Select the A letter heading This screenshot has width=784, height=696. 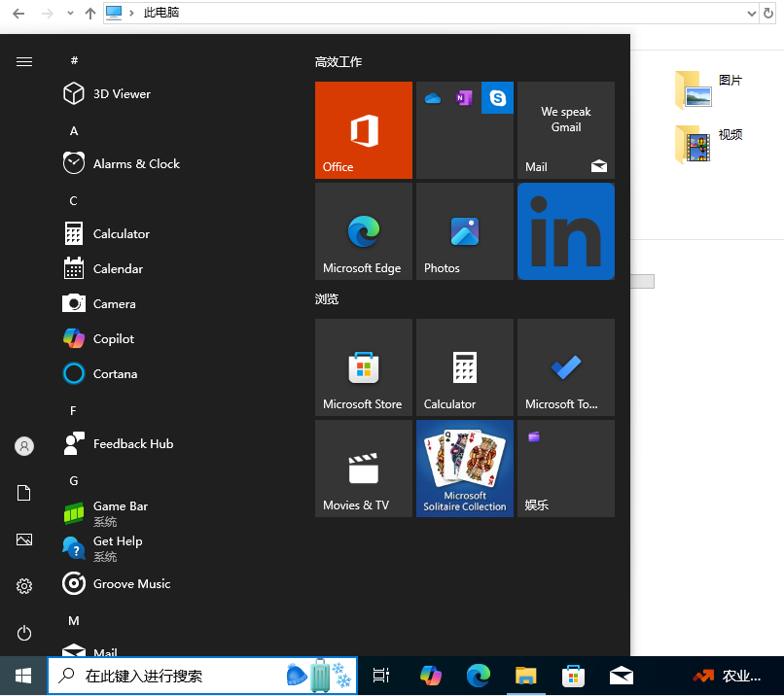[x=74, y=131]
